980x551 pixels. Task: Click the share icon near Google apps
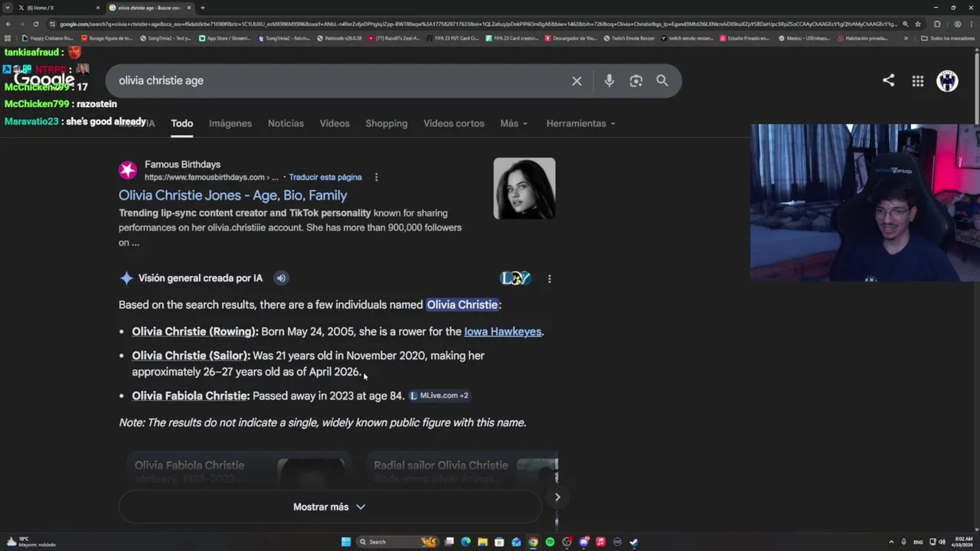click(x=888, y=80)
